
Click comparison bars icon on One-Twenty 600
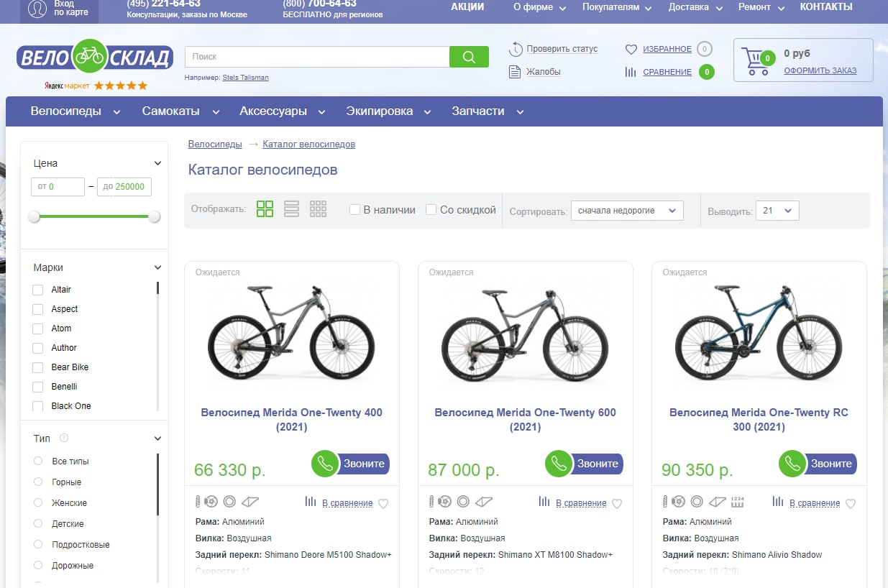[544, 502]
